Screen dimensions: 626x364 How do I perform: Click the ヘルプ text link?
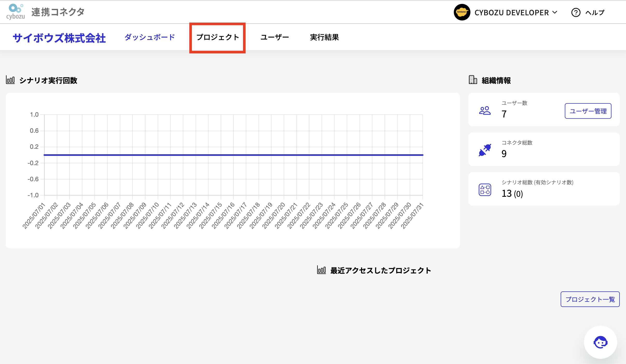595,12
